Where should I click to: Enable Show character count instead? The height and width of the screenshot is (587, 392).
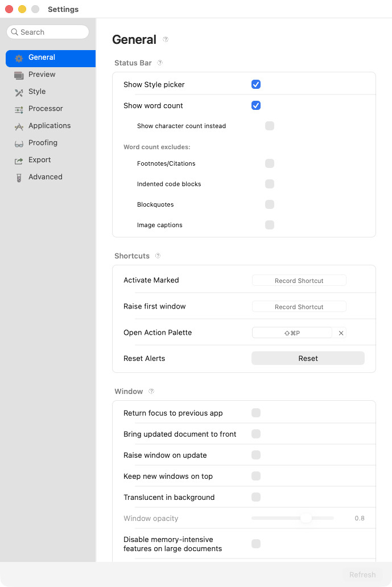[270, 126]
